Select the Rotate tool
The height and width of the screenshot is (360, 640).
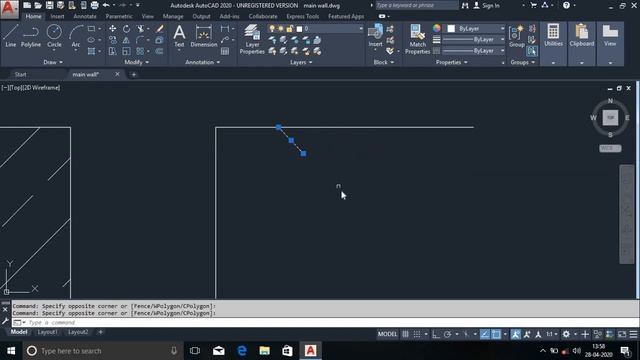pyautogui.click(x=127, y=29)
